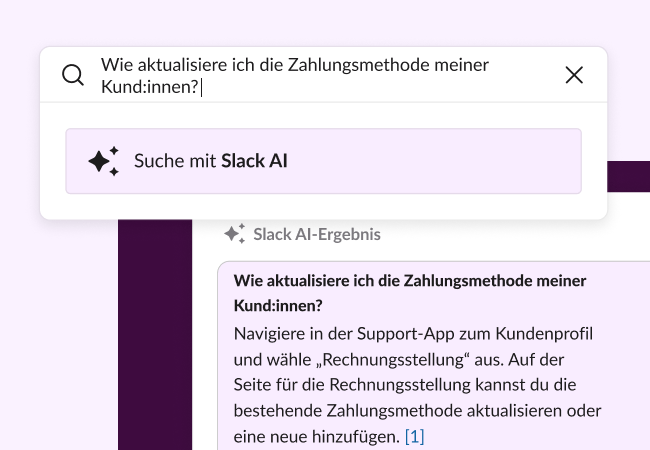Open the [1] citation link
The height and width of the screenshot is (450, 650).
[415, 437]
